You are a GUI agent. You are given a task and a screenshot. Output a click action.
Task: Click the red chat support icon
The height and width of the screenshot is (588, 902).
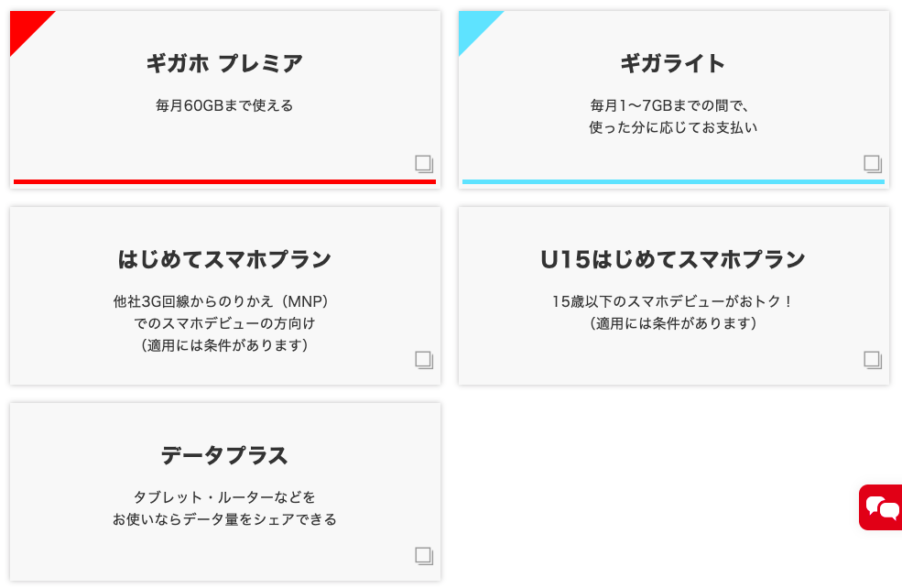[881, 506]
